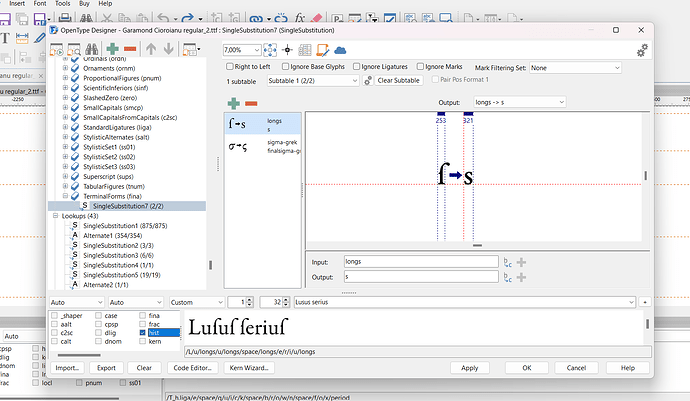This screenshot has width=690, height=401.
Task: Click the blue cloud icon
Action: (339, 49)
